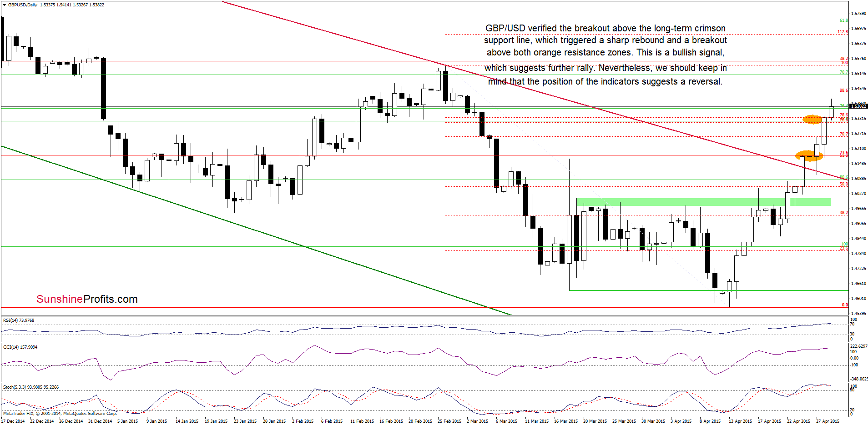This screenshot has width=868, height=425.
Task: Click the 25 Feb 2015 date label
Action: coord(449,421)
